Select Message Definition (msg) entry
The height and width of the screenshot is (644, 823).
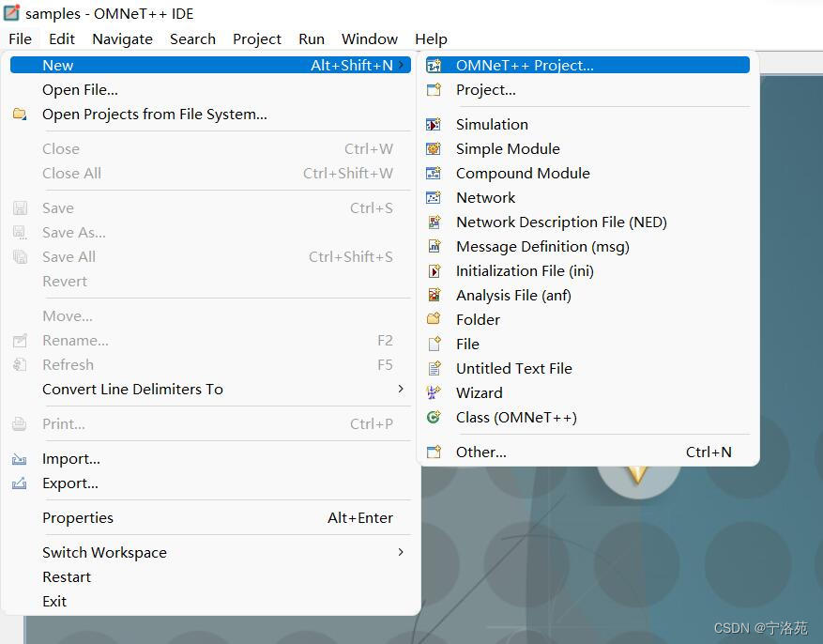(x=587, y=247)
